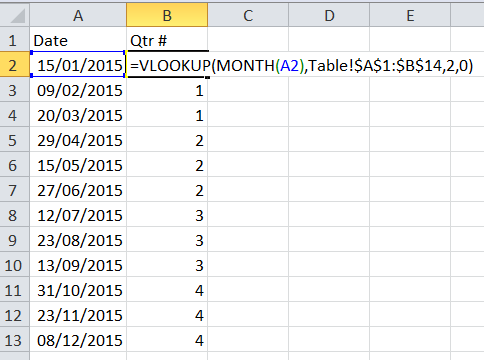Select column A header

(78, 15)
